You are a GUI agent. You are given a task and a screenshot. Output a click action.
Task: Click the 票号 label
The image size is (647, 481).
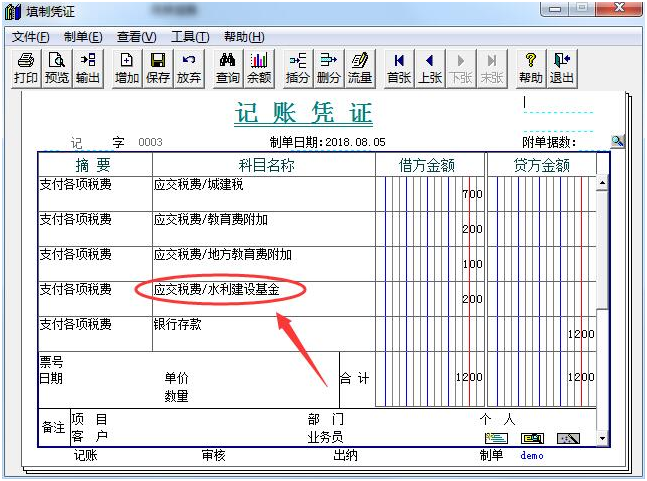click(x=51, y=362)
